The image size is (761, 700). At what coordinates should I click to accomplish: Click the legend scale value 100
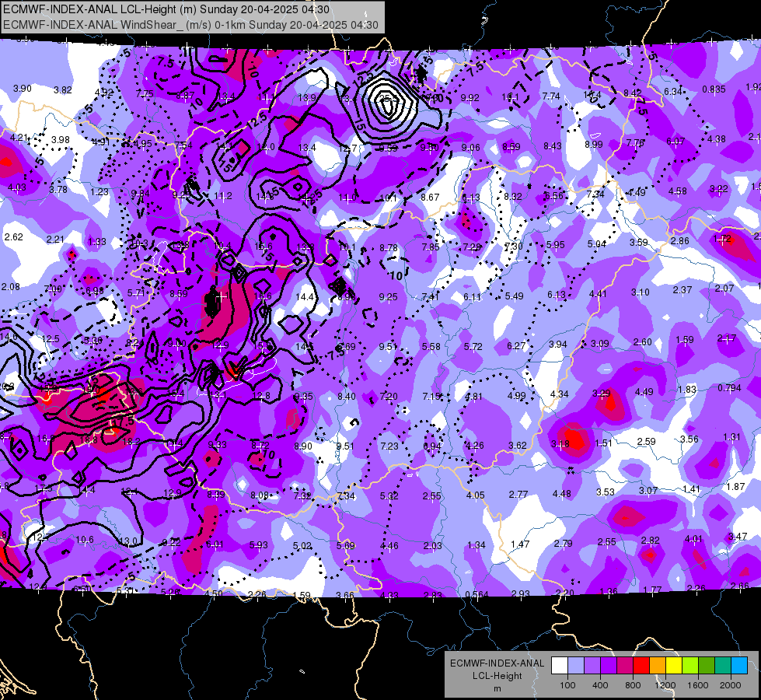(567, 685)
